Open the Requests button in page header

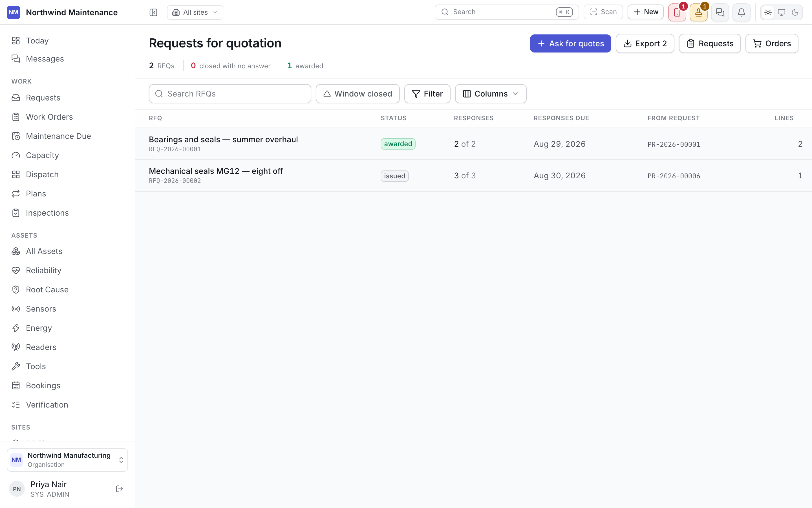[x=710, y=43]
